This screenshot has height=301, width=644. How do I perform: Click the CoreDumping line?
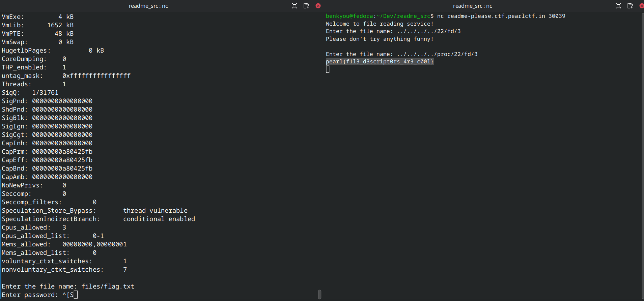pyautogui.click(x=34, y=59)
